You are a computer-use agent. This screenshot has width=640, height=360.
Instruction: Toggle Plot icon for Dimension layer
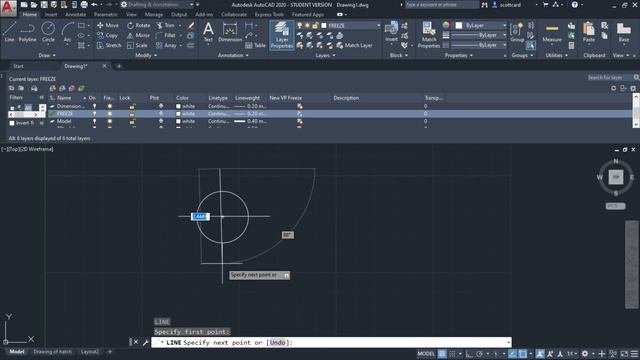tap(161, 106)
